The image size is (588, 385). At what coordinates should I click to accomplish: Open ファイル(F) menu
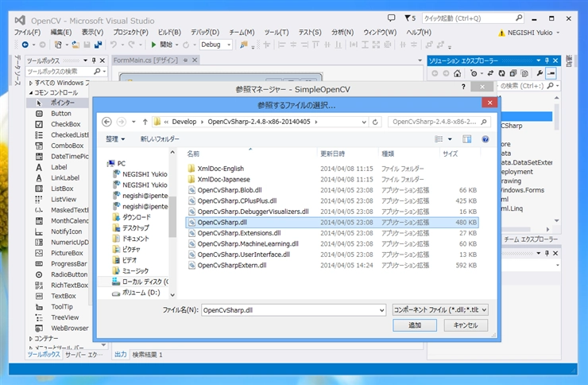tap(27, 33)
